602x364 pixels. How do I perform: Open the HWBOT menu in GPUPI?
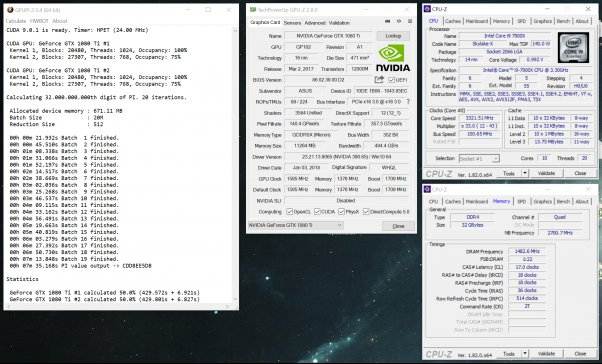tap(39, 21)
